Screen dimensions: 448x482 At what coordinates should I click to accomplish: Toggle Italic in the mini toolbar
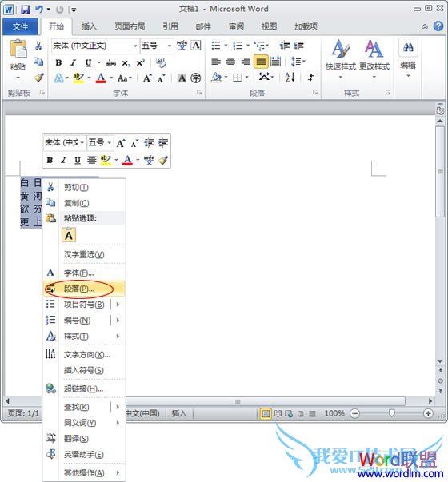(x=63, y=160)
